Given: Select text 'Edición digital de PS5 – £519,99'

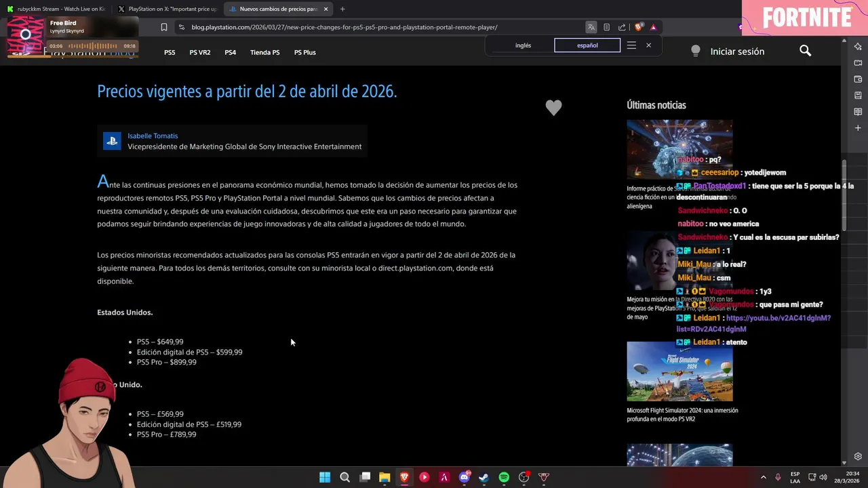Looking at the screenshot, I should pos(189,424).
